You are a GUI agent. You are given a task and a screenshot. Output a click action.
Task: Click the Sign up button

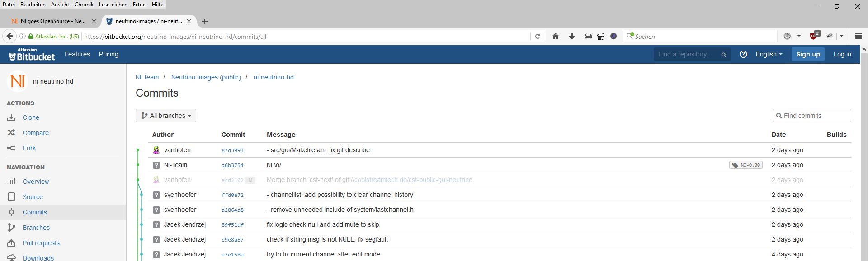pos(808,54)
